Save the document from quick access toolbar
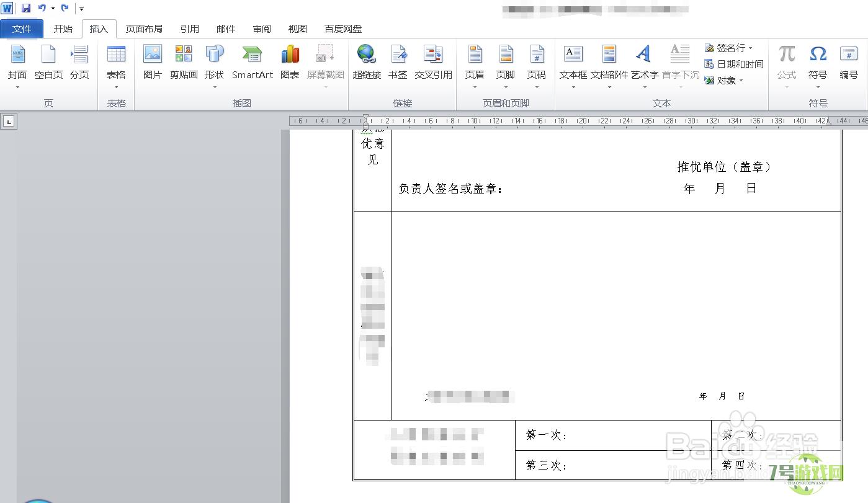This screenshot has width=868, height=503. [26, 8]
